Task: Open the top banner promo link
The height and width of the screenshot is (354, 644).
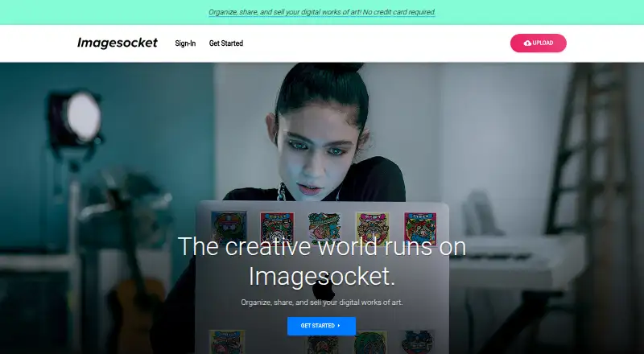Action: click(x=321, y=12)
